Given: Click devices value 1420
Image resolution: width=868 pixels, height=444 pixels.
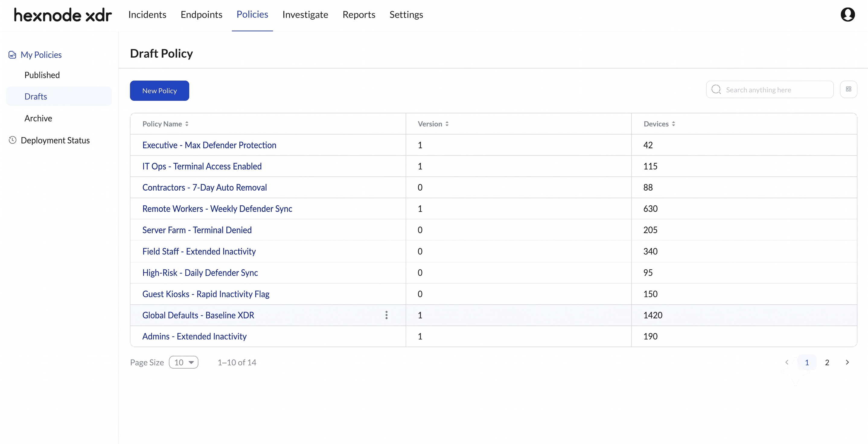Looking at the screenshot, I should coord(653,315).
